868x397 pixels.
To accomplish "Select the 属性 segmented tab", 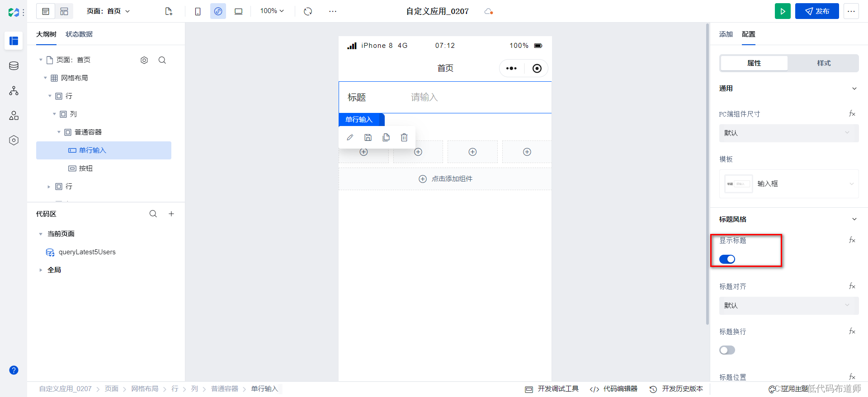I will 754,63.
